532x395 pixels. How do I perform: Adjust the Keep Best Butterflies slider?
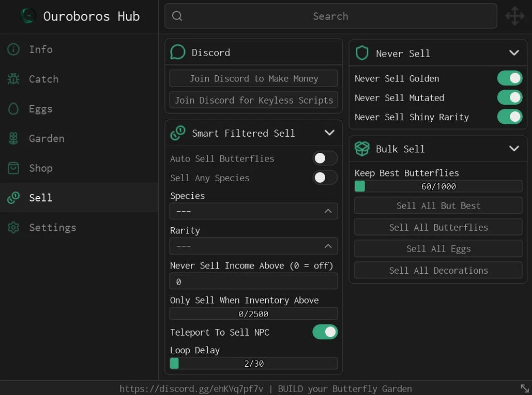pos(438,186)
